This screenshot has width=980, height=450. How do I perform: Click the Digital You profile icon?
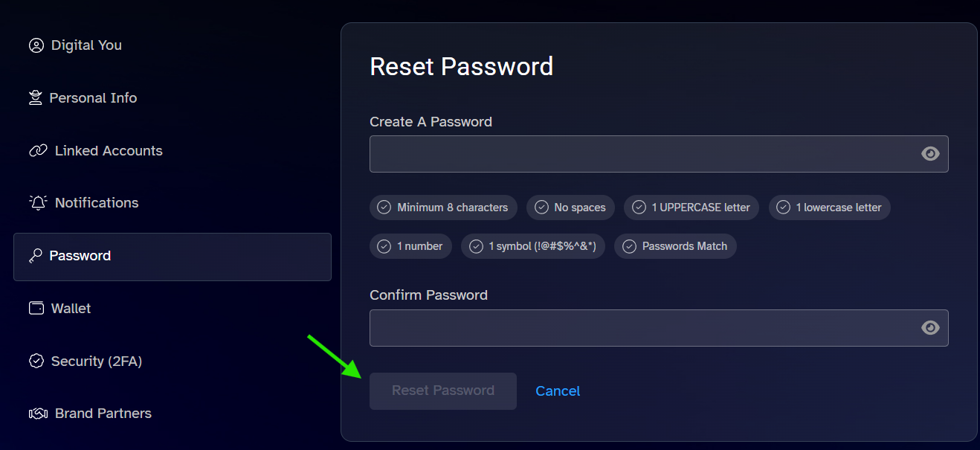36,45
